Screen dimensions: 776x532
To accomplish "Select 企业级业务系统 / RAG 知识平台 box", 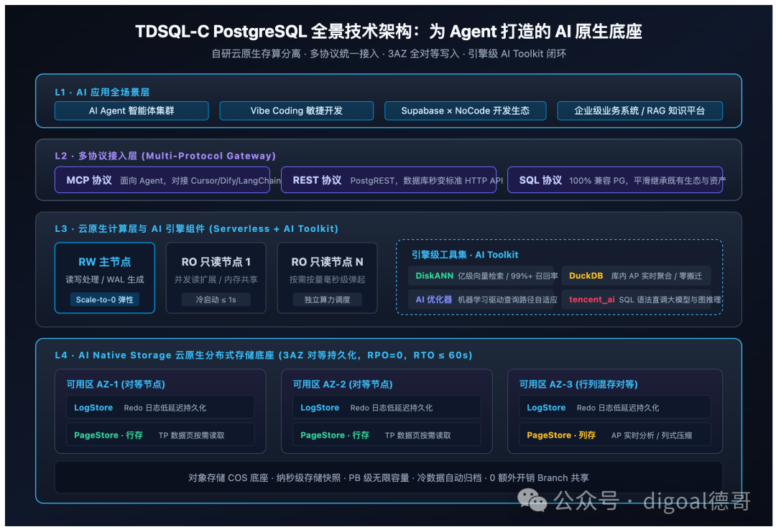I will 639,111.
